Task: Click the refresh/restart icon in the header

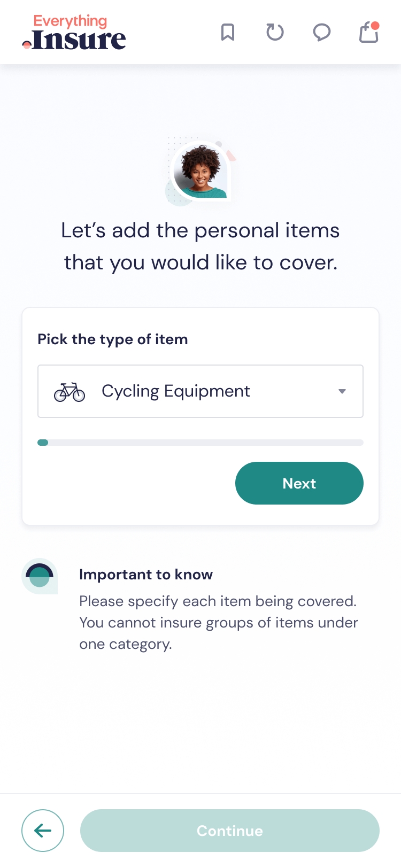Action: pos(275,32)
